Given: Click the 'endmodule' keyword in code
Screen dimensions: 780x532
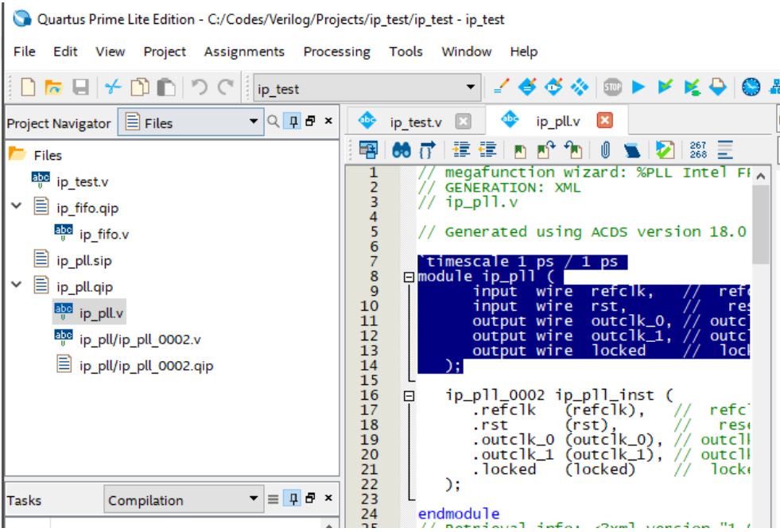Looking at the screenshot, I should [x=459, y=514].
